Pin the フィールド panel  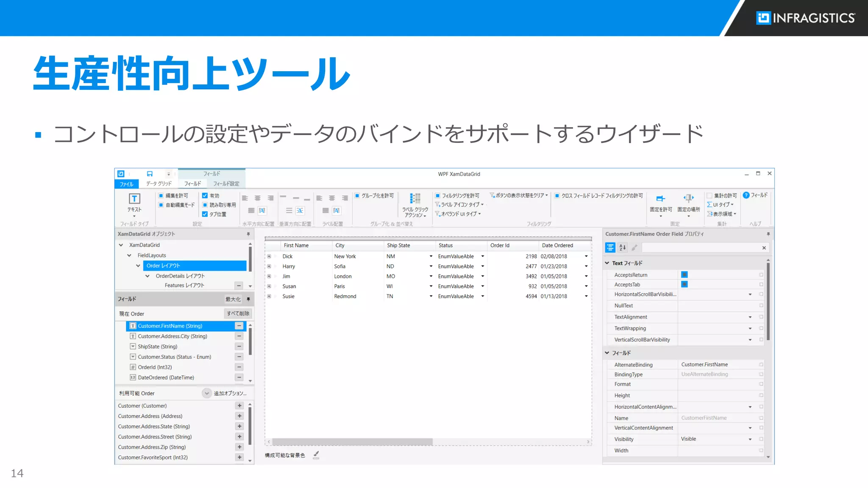[248, 299]
